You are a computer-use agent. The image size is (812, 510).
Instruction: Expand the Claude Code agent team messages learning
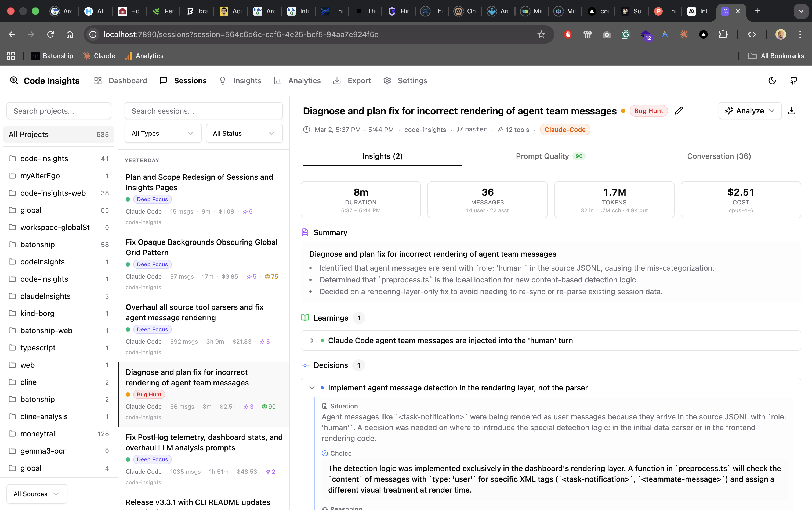(x=312, y=340)
